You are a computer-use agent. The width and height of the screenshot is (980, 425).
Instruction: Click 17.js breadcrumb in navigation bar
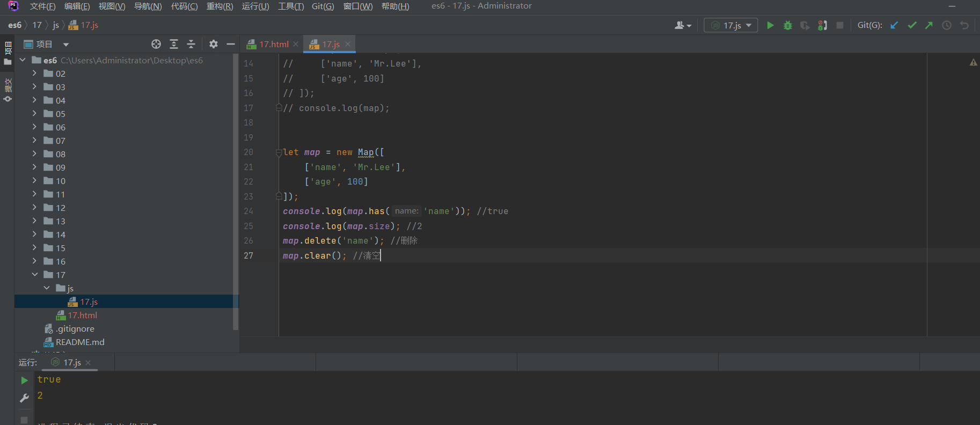coord(84,25)
